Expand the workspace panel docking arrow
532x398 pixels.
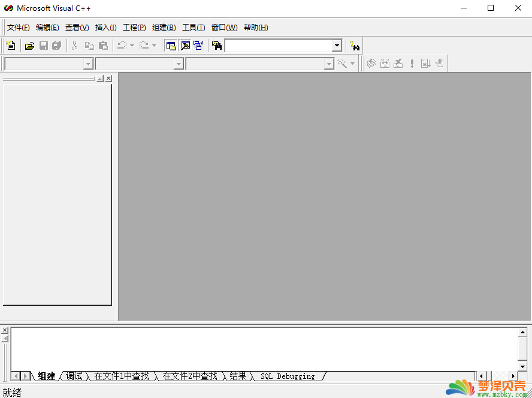pos(100,79)
